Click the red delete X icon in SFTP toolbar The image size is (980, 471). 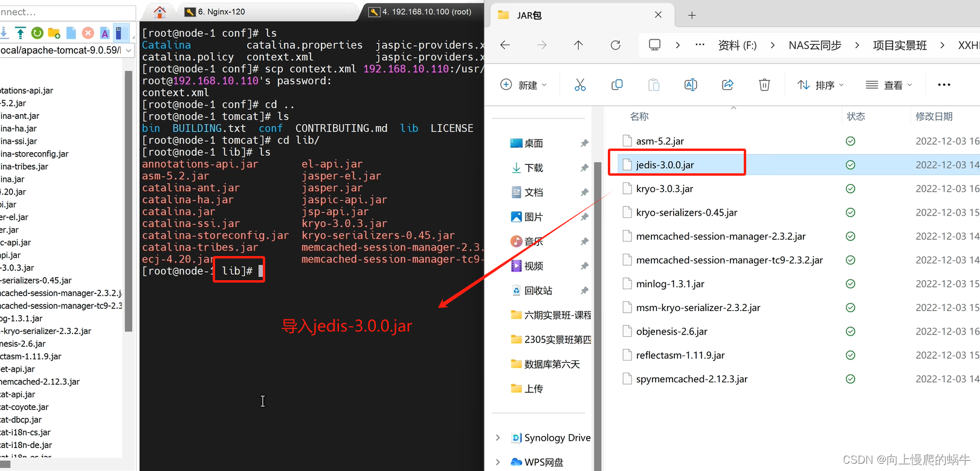point(88,33)
